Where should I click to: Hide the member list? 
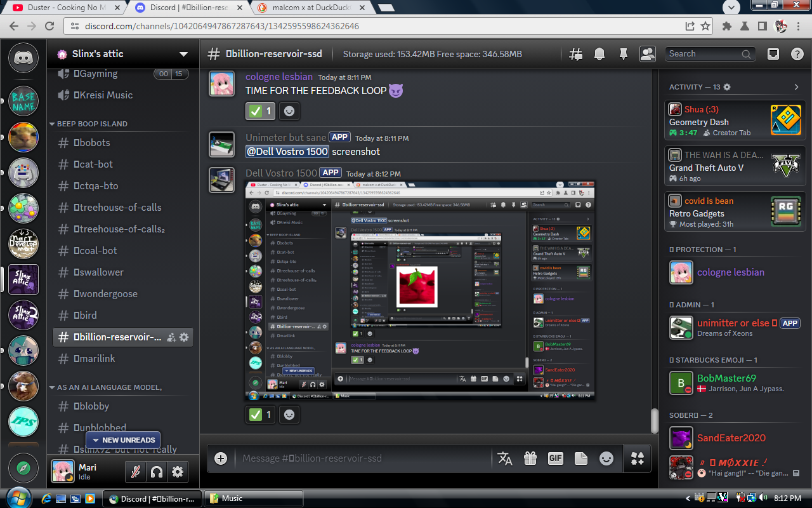[x=647, y=54]
